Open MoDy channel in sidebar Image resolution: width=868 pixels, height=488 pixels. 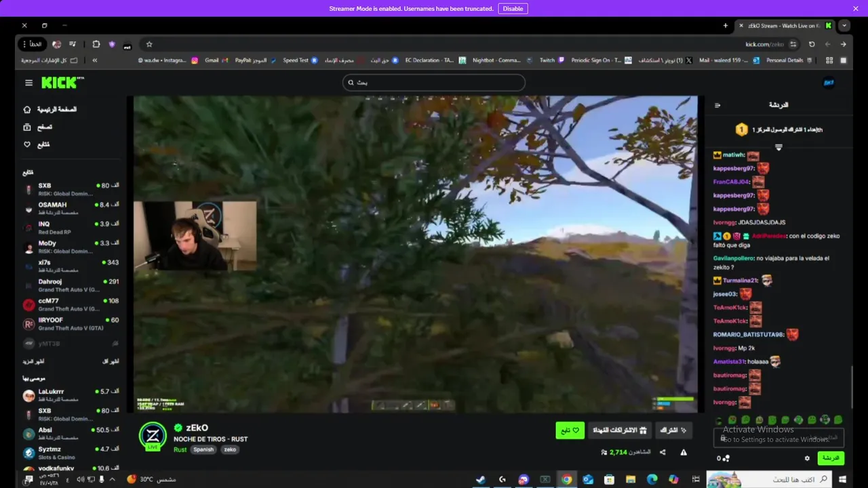tap(71, 247)
